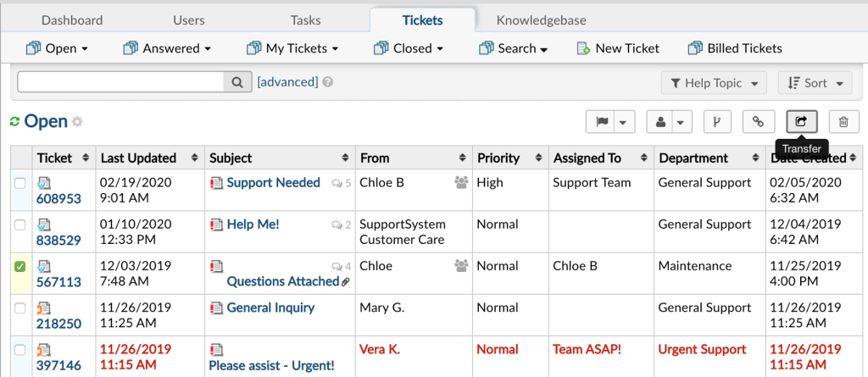
Task: Click the help question mark icon
Action: (x=328, y=82)
